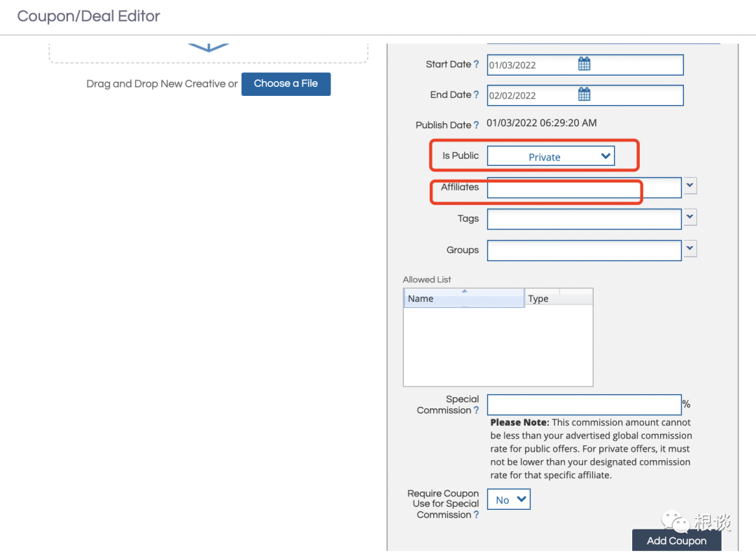The height and width of the screenshot is (556, 756).
Task: Click into the Tags text field
Action: 584,219
